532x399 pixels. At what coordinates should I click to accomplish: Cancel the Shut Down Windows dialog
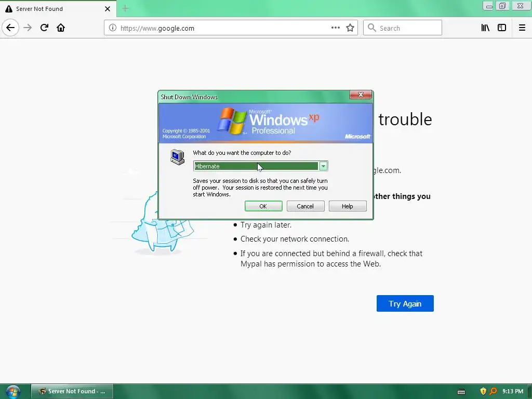305,206
